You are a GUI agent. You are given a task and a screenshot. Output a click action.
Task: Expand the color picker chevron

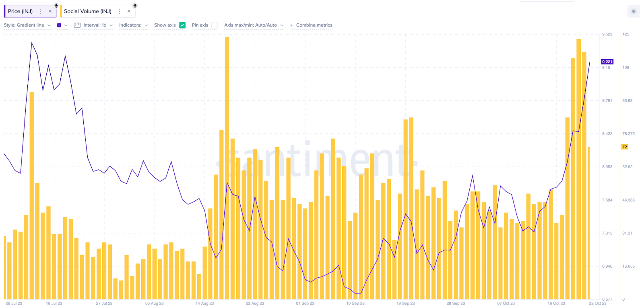[x=66, y=25]
